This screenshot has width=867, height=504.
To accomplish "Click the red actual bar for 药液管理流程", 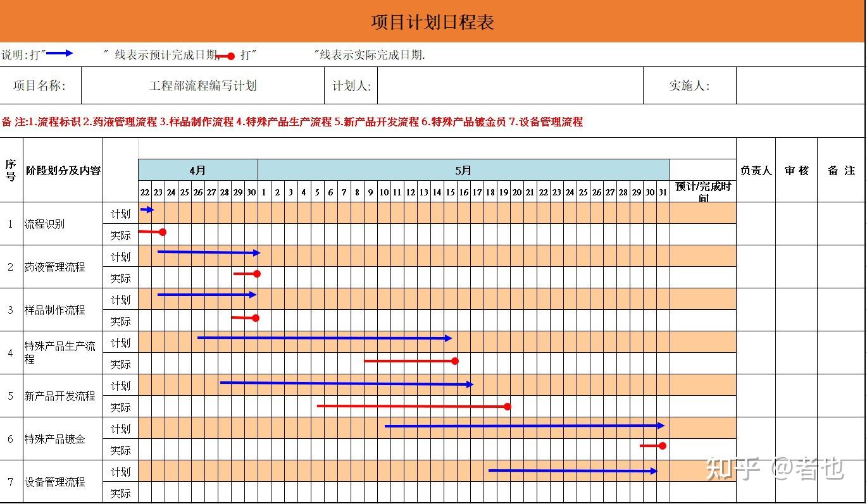I will [247, 274].
